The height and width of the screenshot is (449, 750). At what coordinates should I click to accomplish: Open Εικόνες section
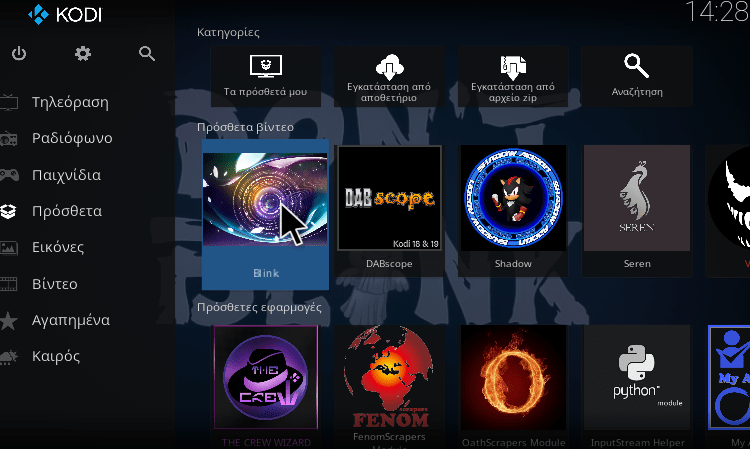[58, 247]
